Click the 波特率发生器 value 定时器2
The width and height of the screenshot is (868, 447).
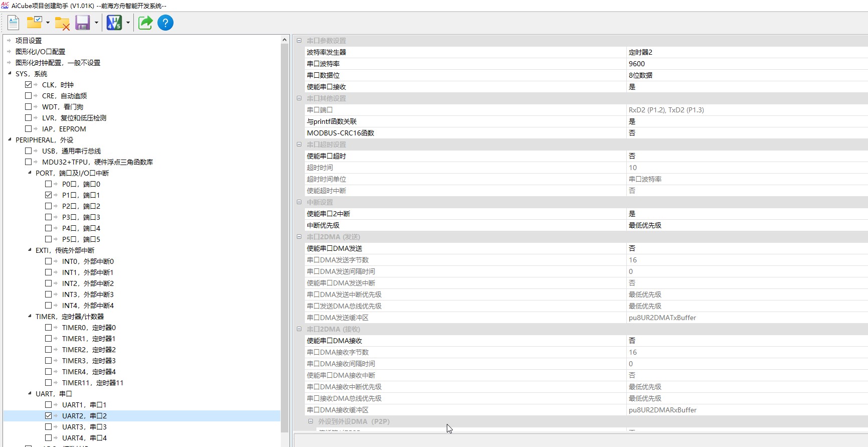(x=640, y=52)
